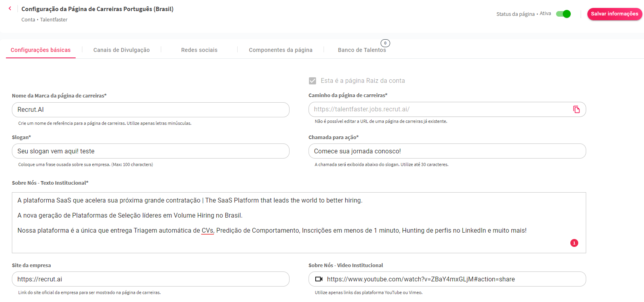
Task: Click the back arrow icon
Action: 10,8
